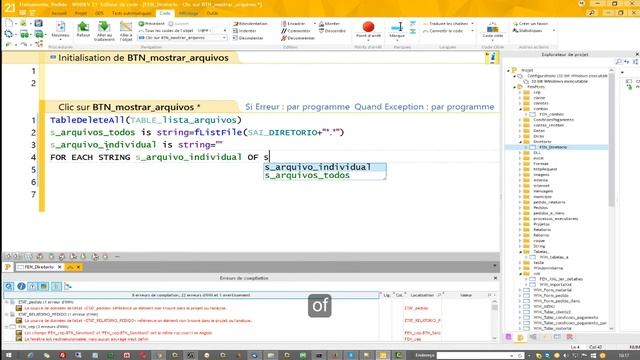Click Réindentation in the ribbon

pyautogui.click(x=250, y=24)
